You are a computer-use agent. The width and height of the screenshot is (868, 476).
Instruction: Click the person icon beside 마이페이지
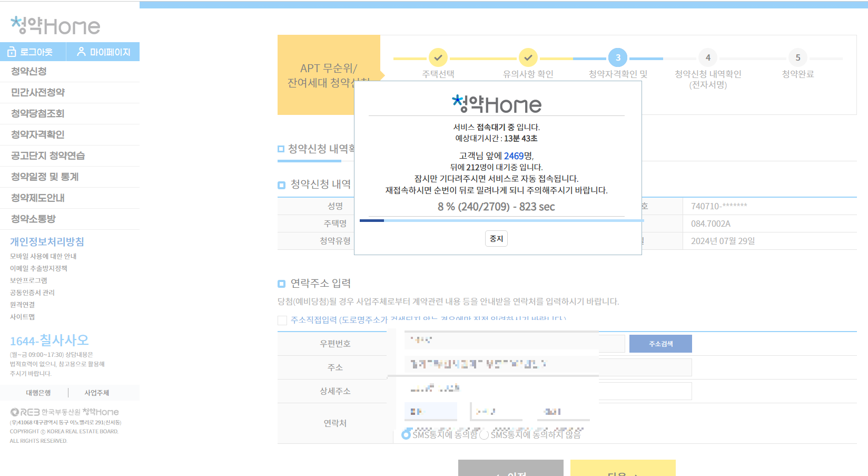(81, 52)
